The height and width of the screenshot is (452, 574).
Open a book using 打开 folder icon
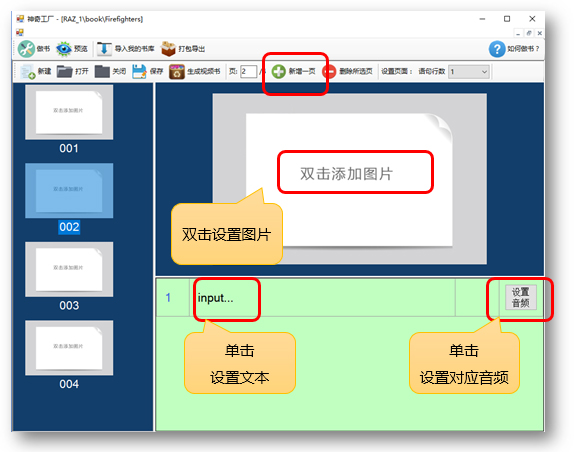pyautogui.click(x=65, y=71)
